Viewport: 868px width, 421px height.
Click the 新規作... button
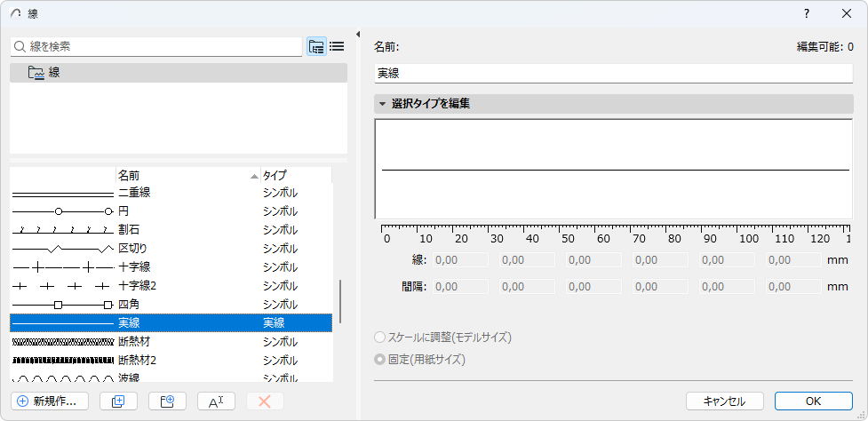click(49, 401)
